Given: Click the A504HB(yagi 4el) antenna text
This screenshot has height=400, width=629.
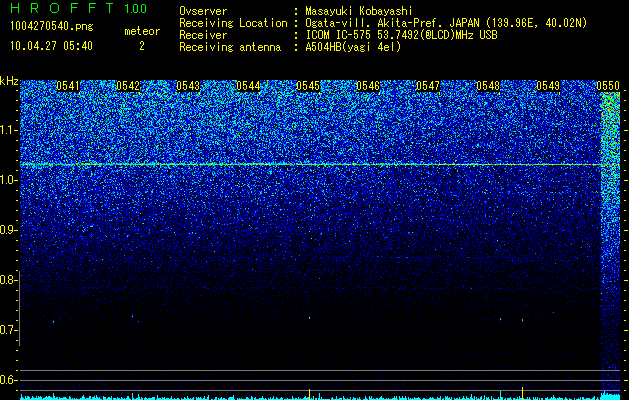Looking at the screenshot, I should coord(353,47).
